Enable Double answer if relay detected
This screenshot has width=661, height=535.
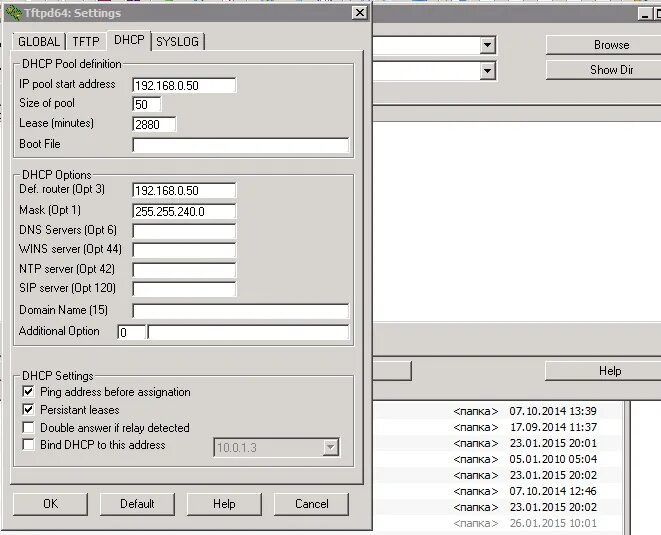click(x=28, y=427)
